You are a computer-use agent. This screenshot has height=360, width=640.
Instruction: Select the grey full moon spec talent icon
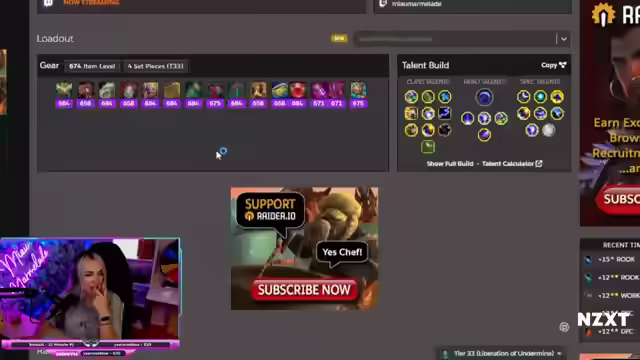click(549, 130)
